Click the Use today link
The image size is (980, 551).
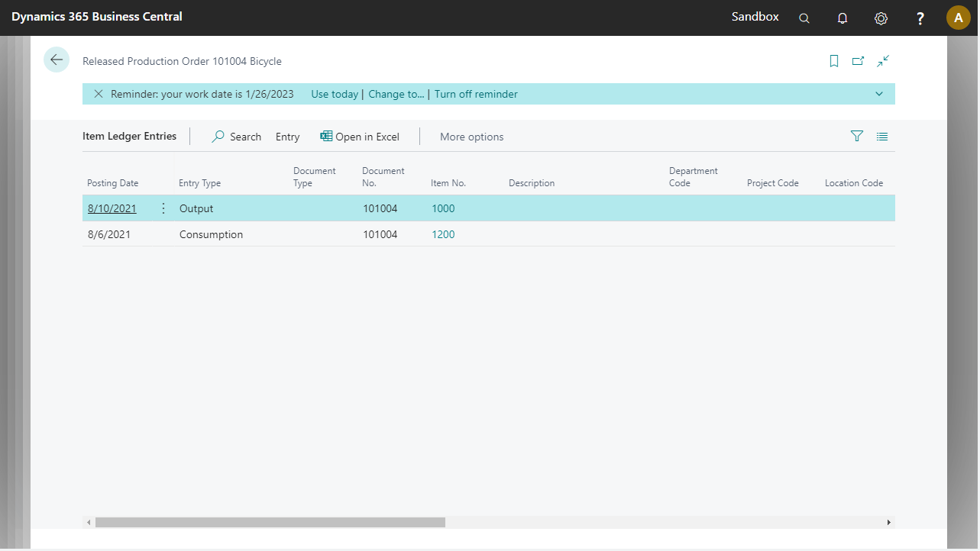point(335,94)
